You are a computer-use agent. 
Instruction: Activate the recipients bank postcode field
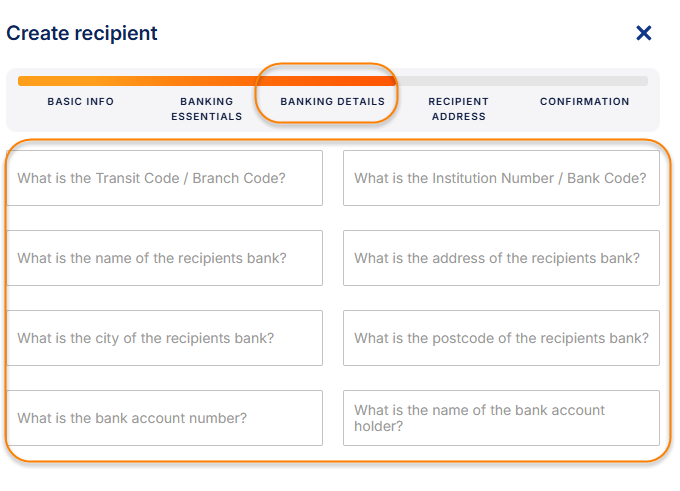pyautogui.click(x=501, y=338)
